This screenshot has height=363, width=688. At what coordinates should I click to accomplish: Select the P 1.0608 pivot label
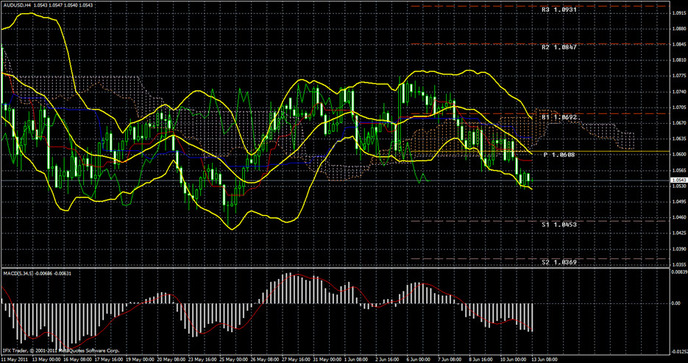point(559,155)
